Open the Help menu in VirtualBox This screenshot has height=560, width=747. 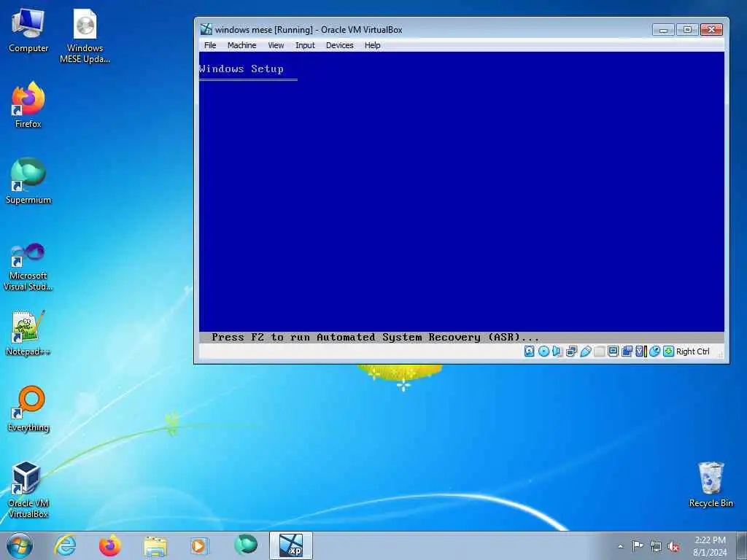pos(373,45)
